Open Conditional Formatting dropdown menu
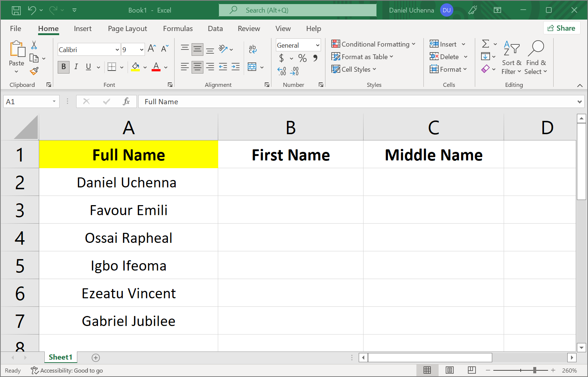588x377 pixels. [374, 44]
